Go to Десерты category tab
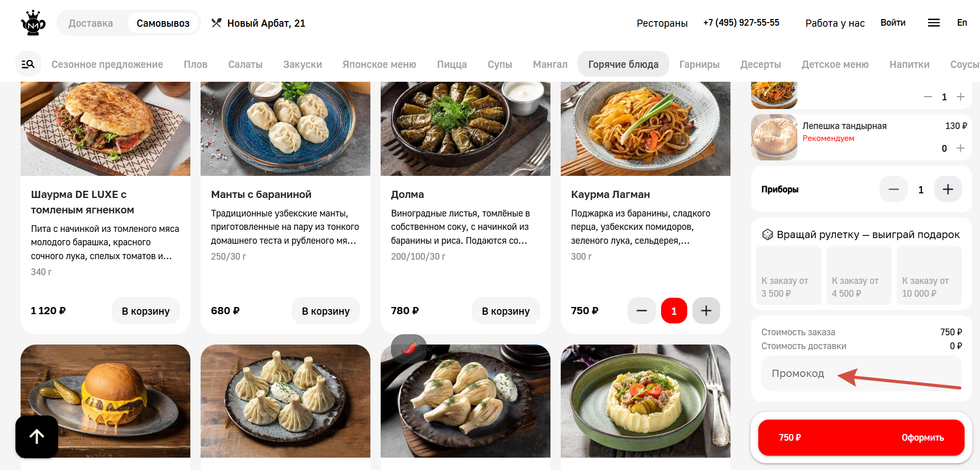 click(x=760, y=64)
